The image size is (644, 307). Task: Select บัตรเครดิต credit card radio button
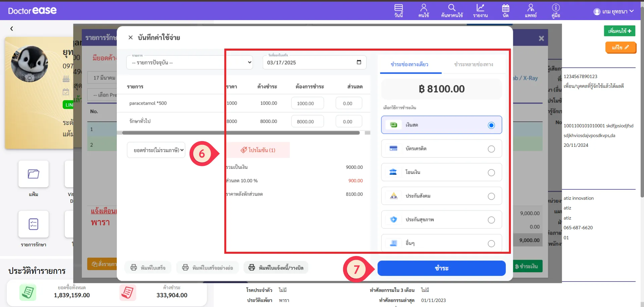(491, 149)
